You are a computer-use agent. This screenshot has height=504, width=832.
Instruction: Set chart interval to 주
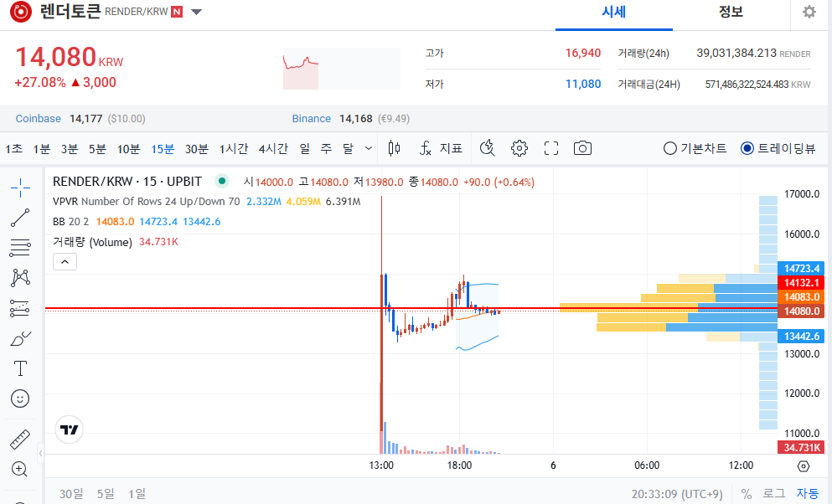click(326, 149)
